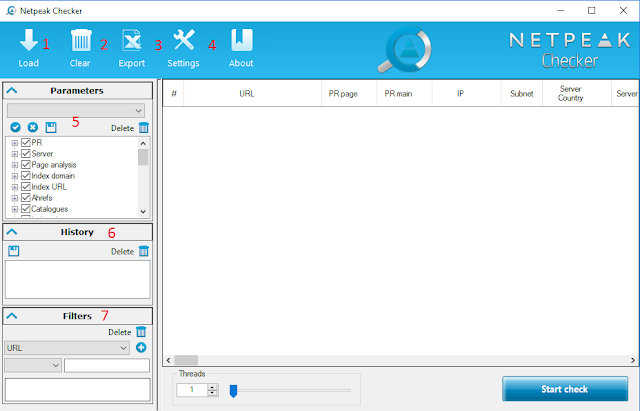Click the Load toolbar icon
640x411 pixels.
tap(28, 40)
